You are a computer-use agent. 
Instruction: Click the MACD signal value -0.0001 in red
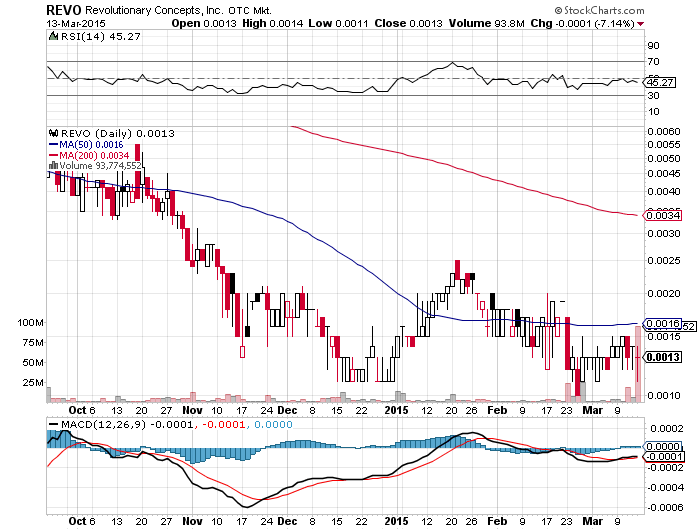click(223, 424)
